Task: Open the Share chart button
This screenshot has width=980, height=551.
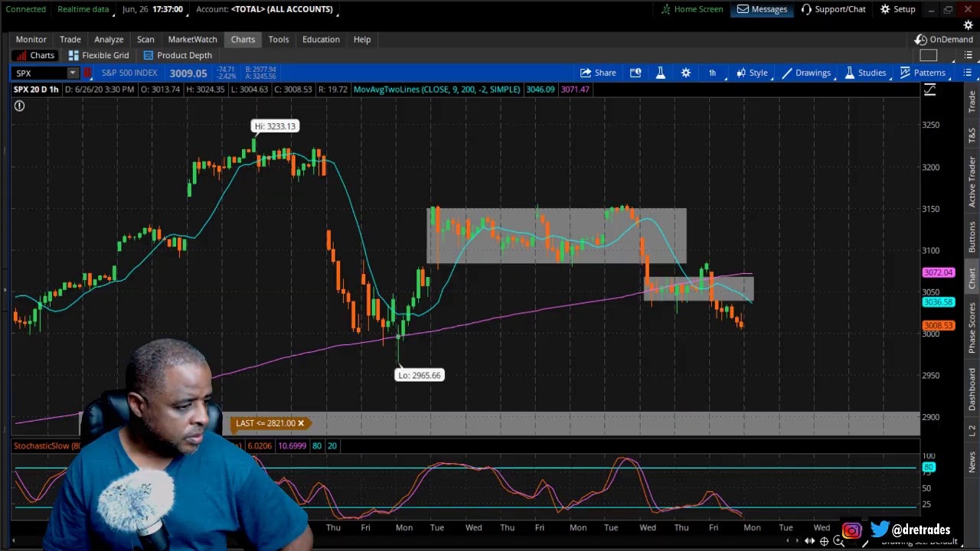Action: (x=597, y=73)
